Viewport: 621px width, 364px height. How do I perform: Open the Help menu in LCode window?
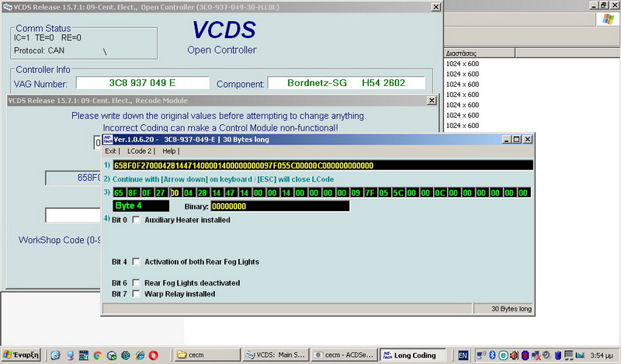coord(168,151)
